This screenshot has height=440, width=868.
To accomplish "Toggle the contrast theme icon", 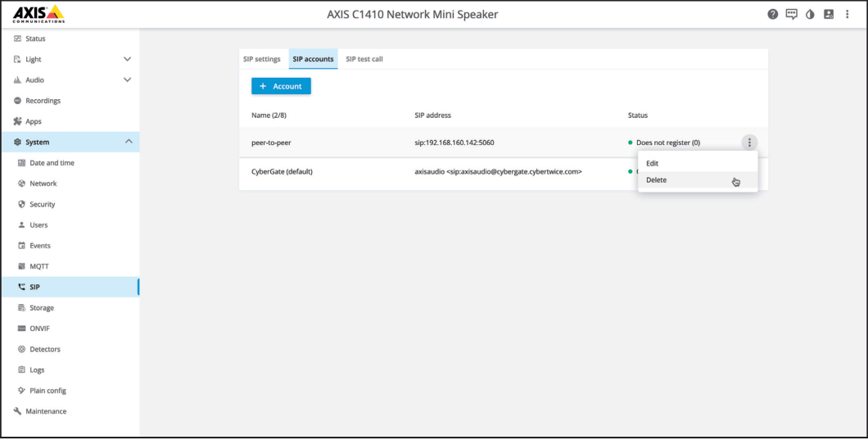I will click(x=810, y=14).
